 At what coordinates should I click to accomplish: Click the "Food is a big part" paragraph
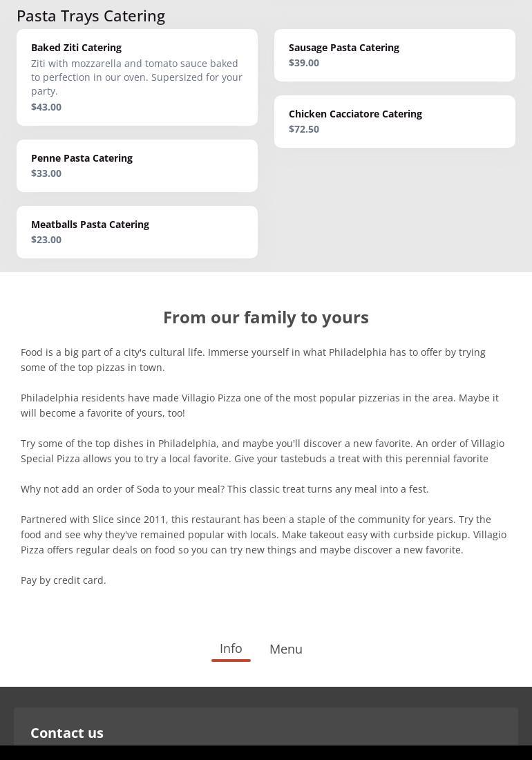253,360
